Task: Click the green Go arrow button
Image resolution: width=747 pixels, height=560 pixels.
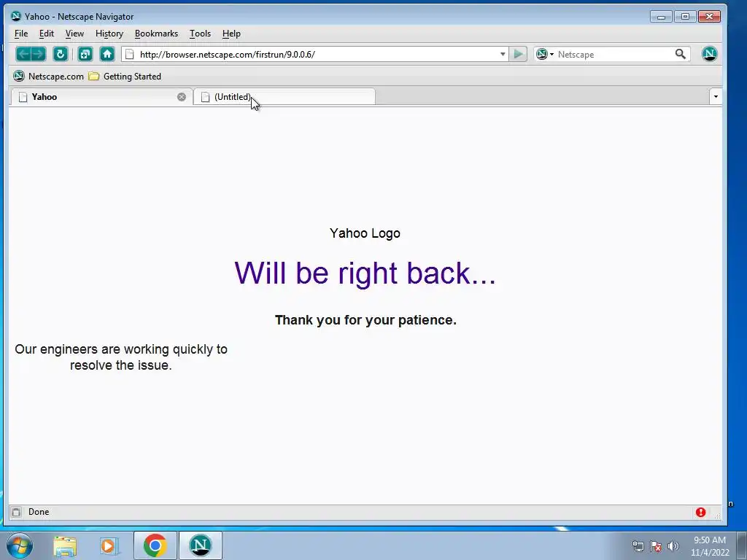Action: pos(518,54)
